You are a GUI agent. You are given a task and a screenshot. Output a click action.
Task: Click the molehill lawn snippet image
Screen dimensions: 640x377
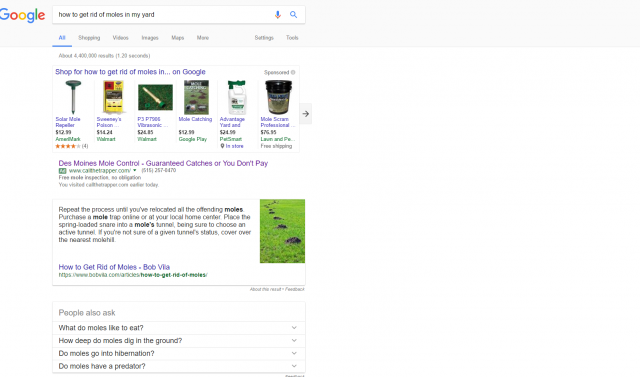tap(282, 231)
